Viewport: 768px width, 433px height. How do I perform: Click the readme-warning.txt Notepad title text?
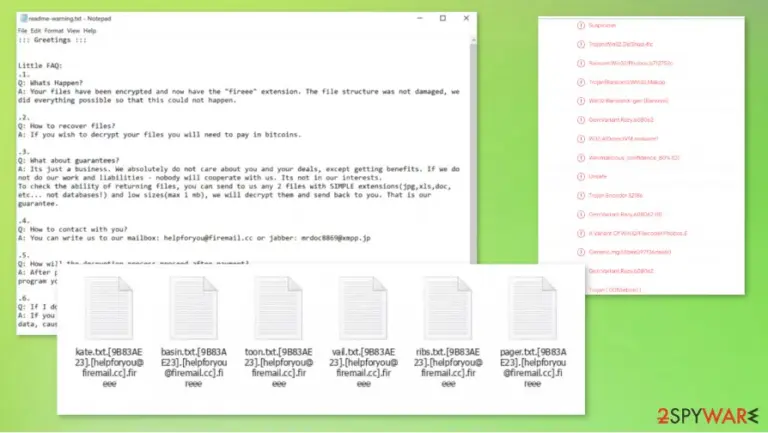pos(70,19)
